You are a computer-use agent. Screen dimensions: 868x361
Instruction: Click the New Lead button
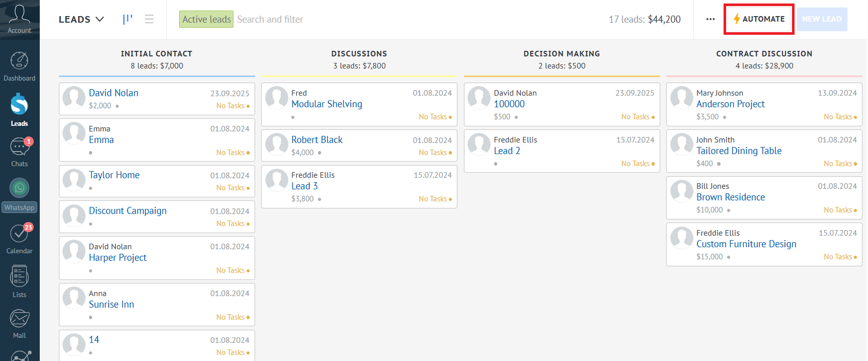[822, 19]
